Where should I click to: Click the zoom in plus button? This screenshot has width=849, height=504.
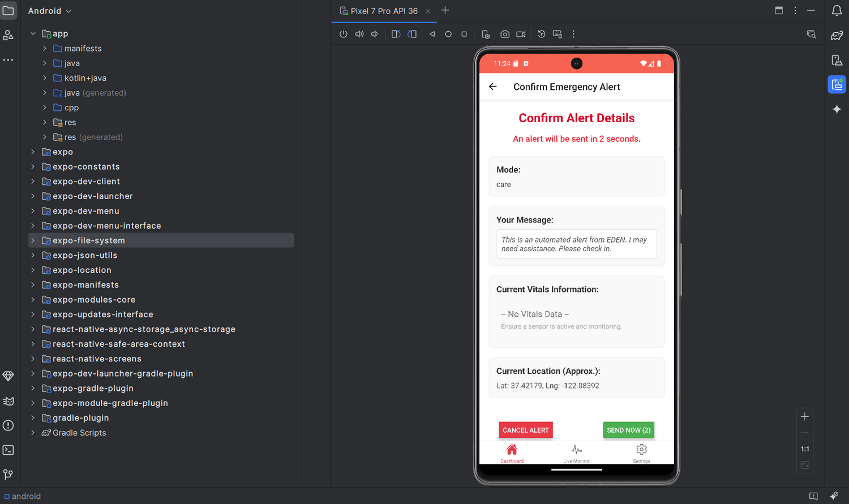pos(805,416)
